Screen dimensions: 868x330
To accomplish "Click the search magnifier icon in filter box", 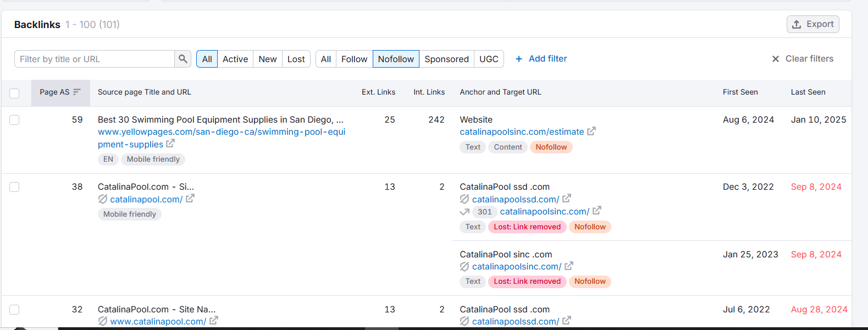I will pyautogui.click(x=183, y=59).
